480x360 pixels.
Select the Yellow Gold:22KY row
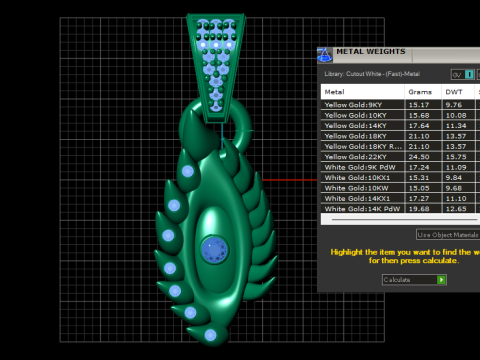[x=400, y=157]
